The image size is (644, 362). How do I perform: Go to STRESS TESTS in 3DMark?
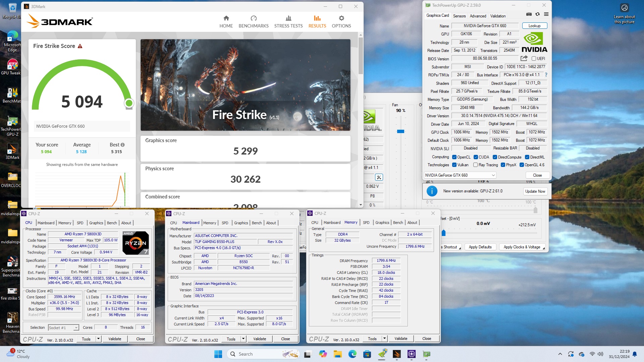[x=288, y=22]
